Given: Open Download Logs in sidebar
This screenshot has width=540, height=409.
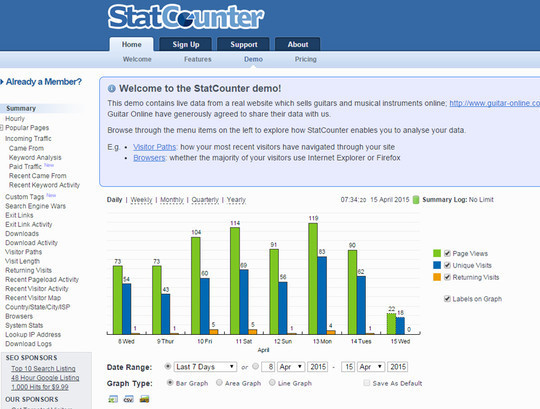Looking at the screenshot, I should (x=28, y=344).
